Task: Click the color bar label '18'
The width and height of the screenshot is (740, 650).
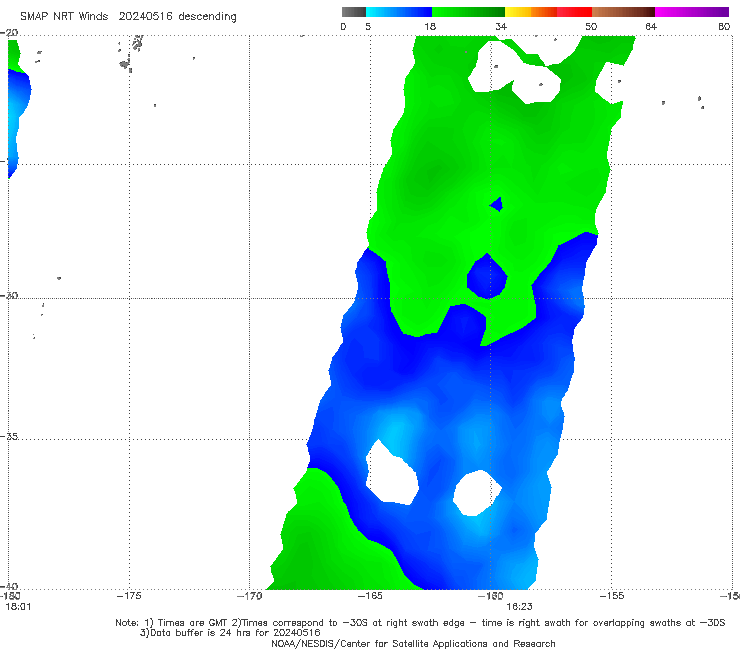Action: tap(430, 27)
